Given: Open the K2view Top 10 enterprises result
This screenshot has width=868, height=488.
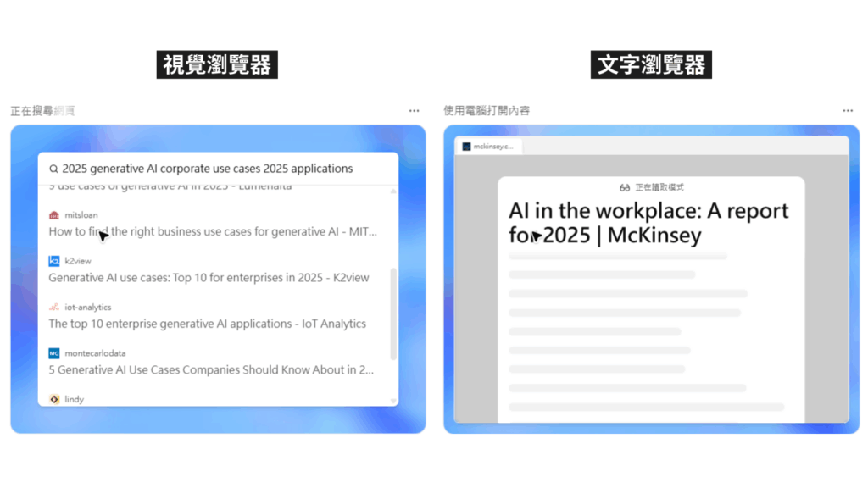Looking at the screenshot, I should [209, 277].
